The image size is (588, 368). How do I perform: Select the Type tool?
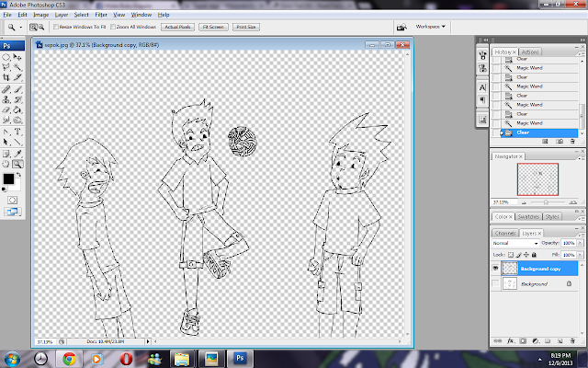tap(17, 132)
